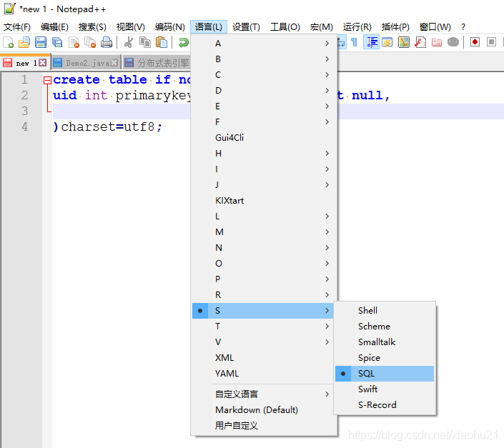The height and width of the screenshot is (448, 504).
Task: Select Gui4Cli language
Action: tap(264, 138)
